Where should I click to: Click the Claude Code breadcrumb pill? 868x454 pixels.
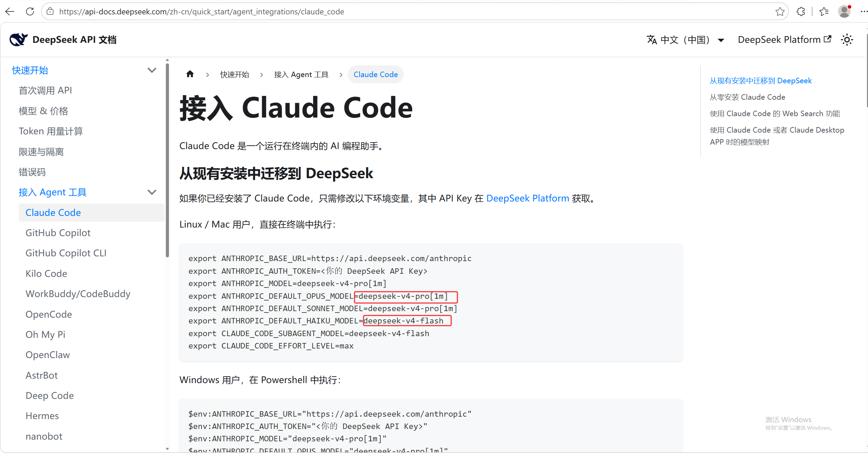click(376, 74)
